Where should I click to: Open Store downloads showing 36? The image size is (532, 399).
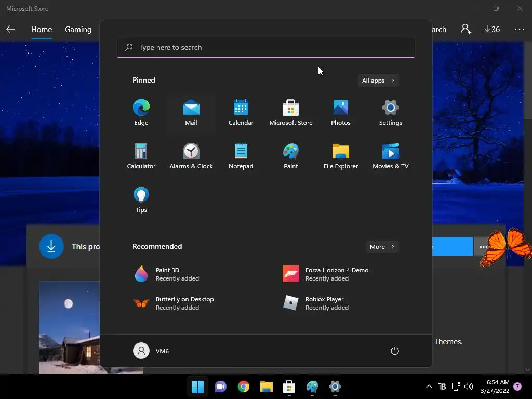pyautogui.click(x=492, y=30)
